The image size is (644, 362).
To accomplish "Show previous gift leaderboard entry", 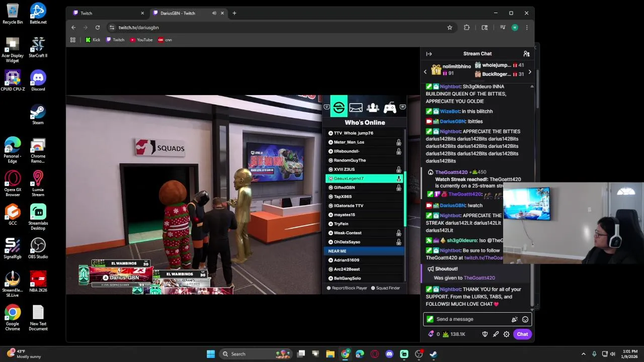I will (x=425, y=72).
